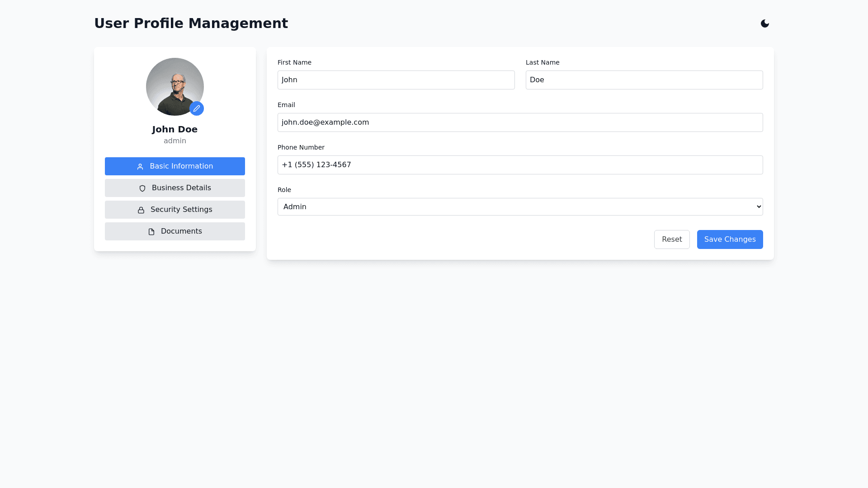Go to the Documents tab
The width and height of the screenshot is (868, 488).
(181, 231)
